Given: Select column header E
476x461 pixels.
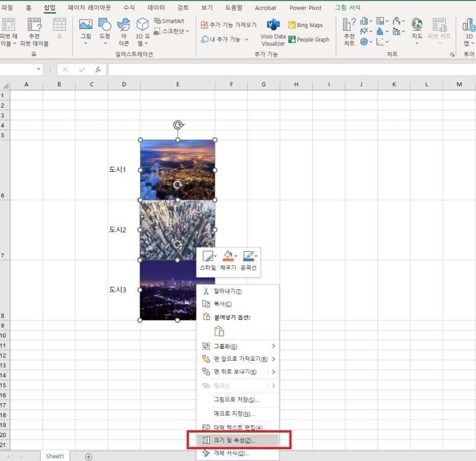Looking at the screenshot, I should [x=177, y=84].
